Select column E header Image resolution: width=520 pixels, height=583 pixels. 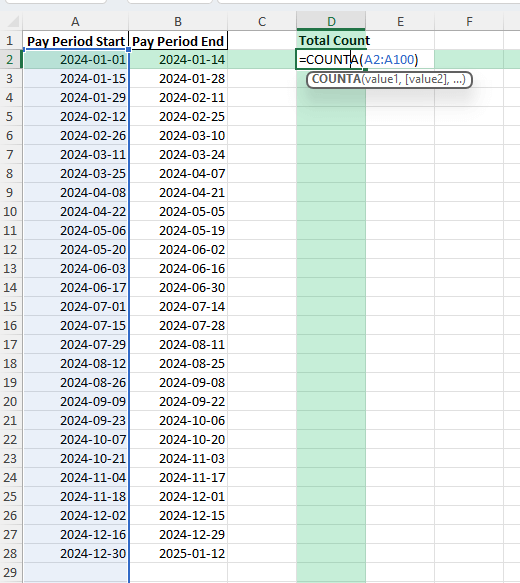400,22
